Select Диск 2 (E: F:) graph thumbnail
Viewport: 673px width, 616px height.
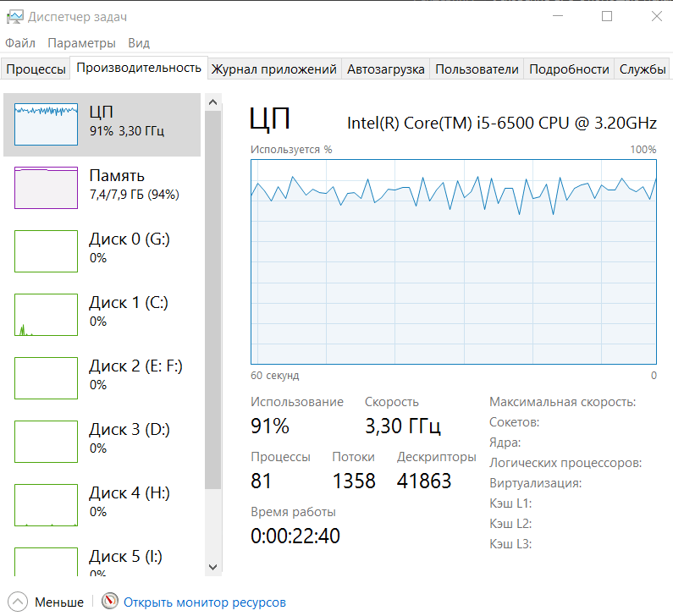pyautogui.click(x=46, y=378)
